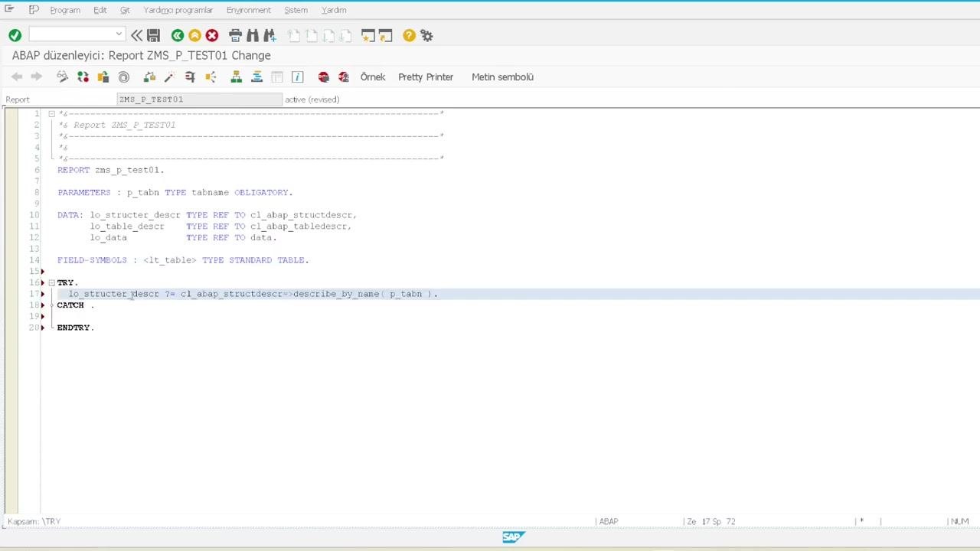Toggle Display/Change with the glasses-pencil icon
980x551 pixels.
pos(63,77)
